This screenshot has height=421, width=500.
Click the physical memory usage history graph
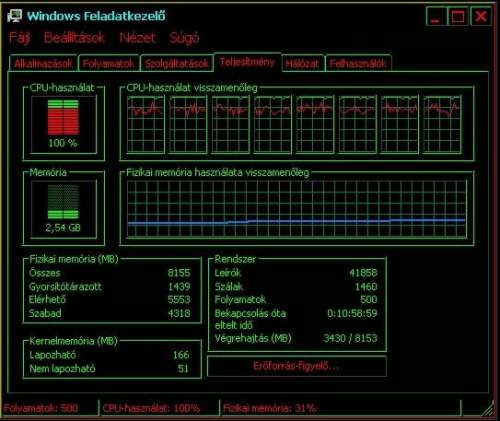[297, 209]
